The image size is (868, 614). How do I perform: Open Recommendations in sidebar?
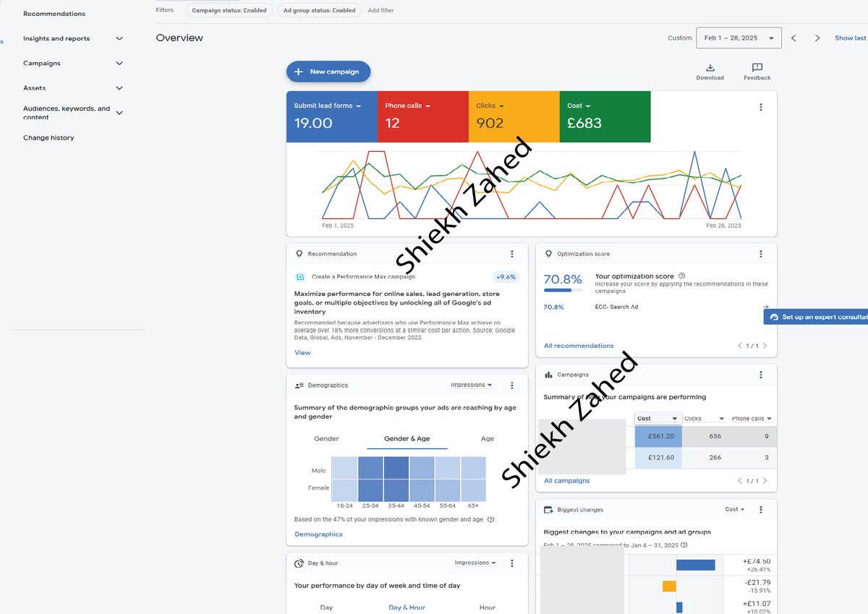coord(54,14)
